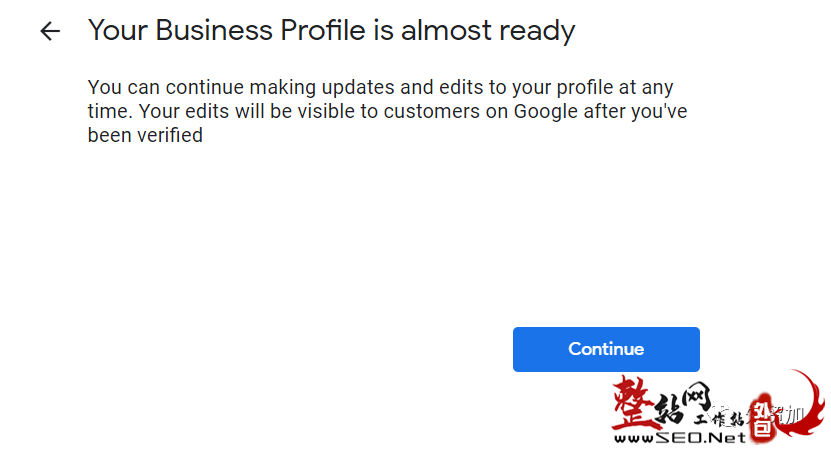Click the word 'Your' starting the heading

(118, 30)
